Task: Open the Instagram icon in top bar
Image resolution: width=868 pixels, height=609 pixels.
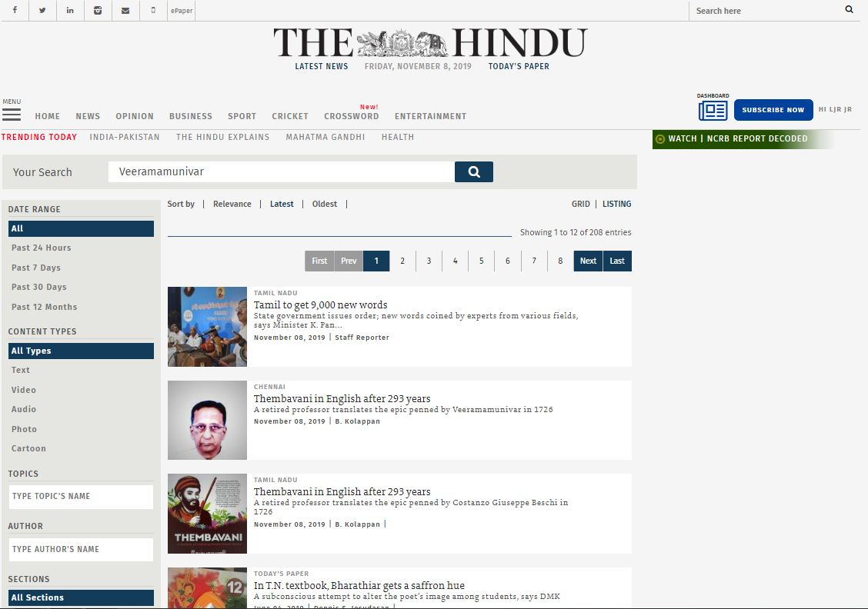Action: [98, 10]
